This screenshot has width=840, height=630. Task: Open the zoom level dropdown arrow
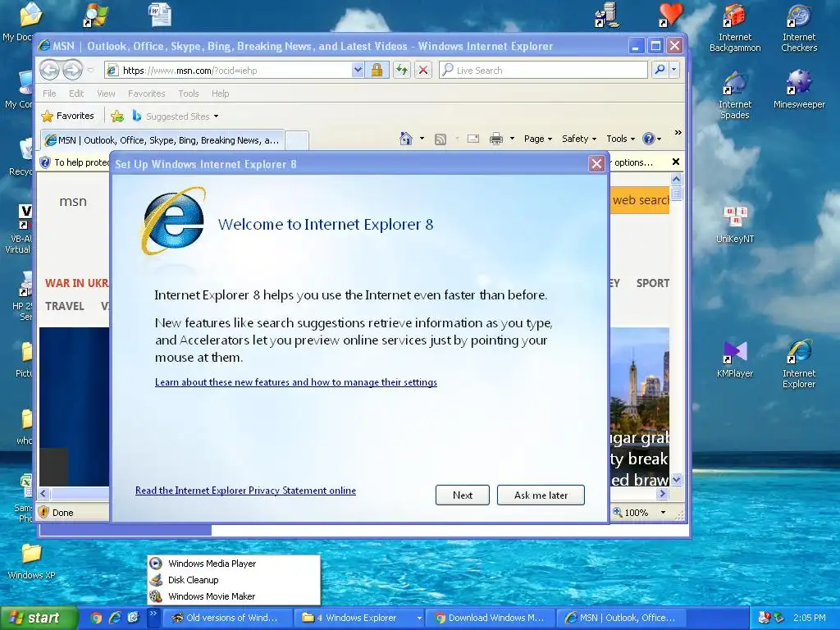tap(663, 513)
